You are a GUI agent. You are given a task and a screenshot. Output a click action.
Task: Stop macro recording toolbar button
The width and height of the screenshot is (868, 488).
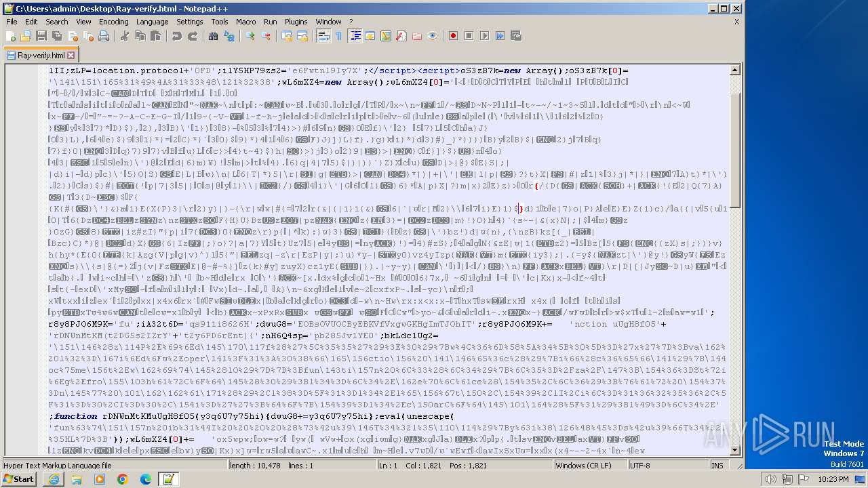469,36
